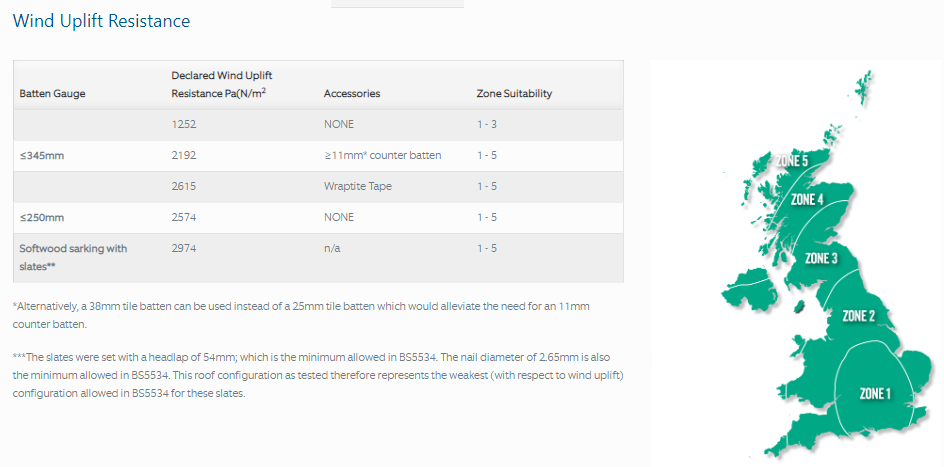This screenshot has width=944, height=467.
Task: Click the 1252 resistance value cell
Action: click(186, 124)
